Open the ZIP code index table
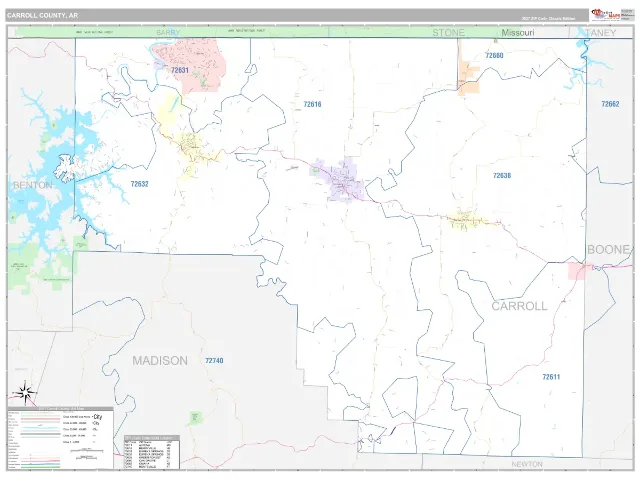This screenshot has width=640, height=480. [x=152, y=452]
